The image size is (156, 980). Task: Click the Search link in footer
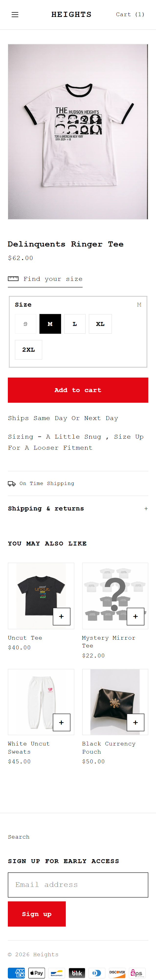pyautogui.click(x=19, y=837)
